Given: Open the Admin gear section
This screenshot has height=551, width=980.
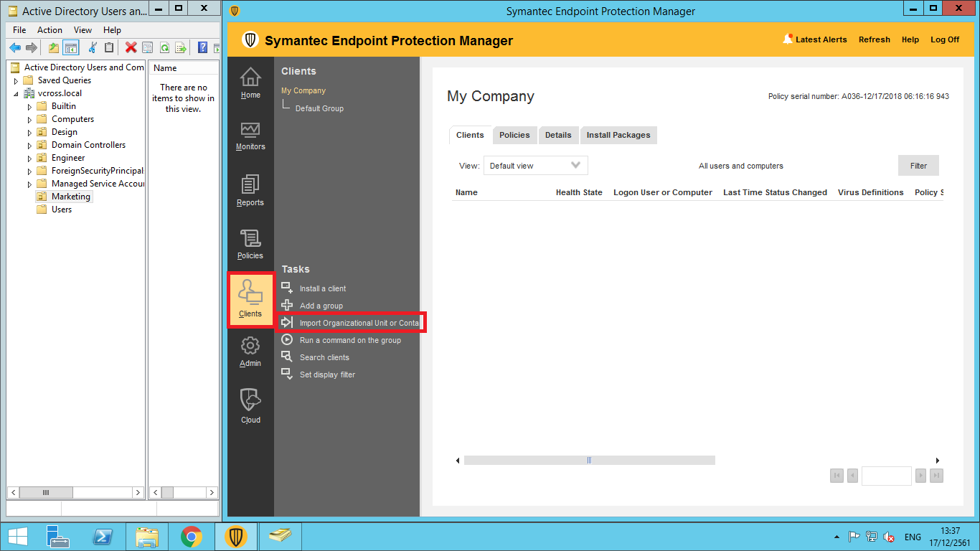Looking at the screenshot, I should click(x=250, y=352).
